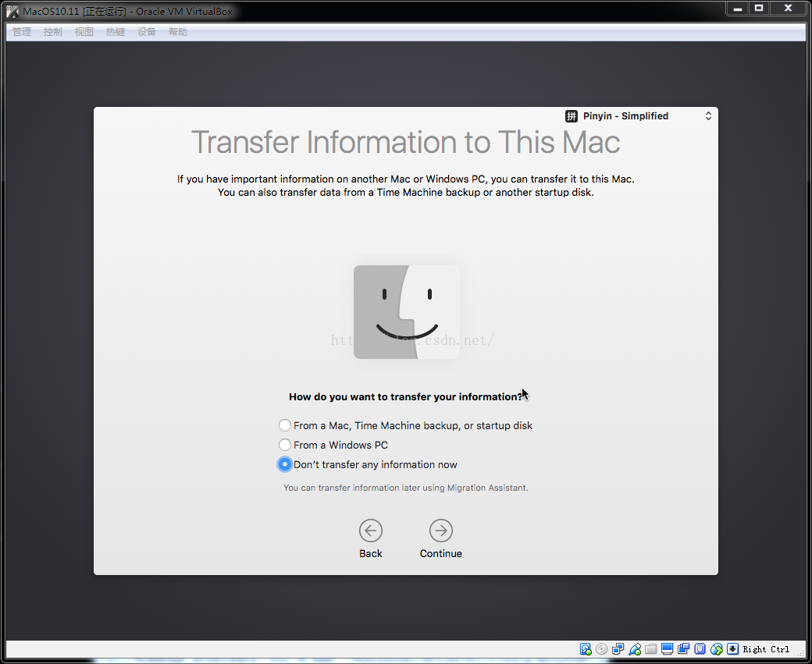Viewport: 812px width, 664px height.
Task: Click the hard disk activity icon in VirtualBox status bar
Action: tap(585, 649)
